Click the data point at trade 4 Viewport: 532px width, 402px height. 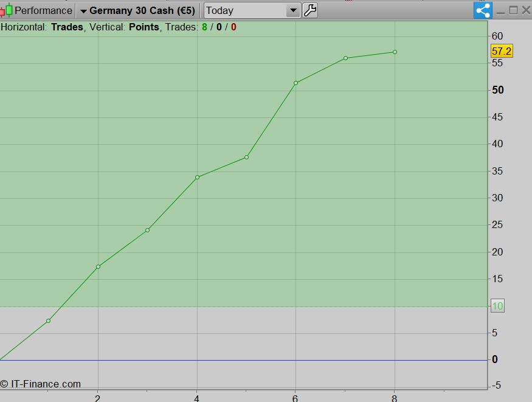coord(197,177)
